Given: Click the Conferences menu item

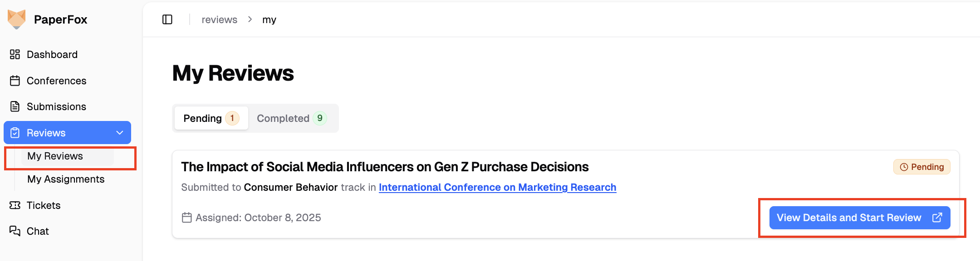Looking at the screenshot, I should (56, 81).
